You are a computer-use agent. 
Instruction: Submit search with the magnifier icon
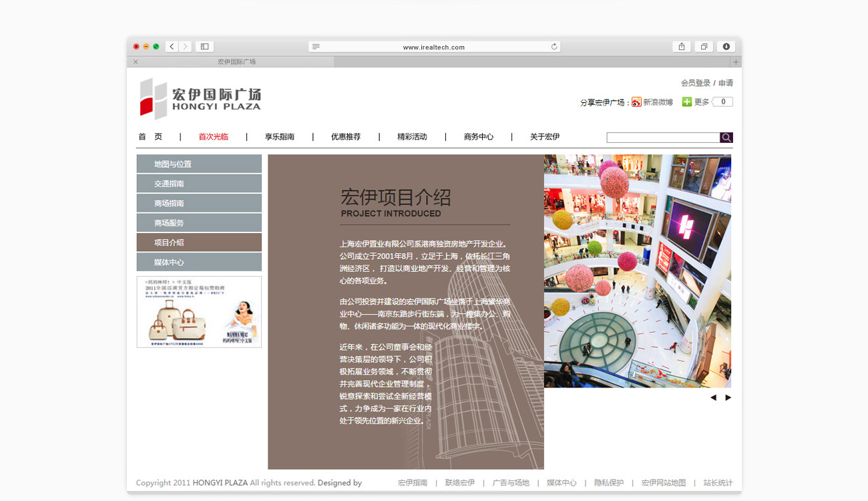pos(726,138)
